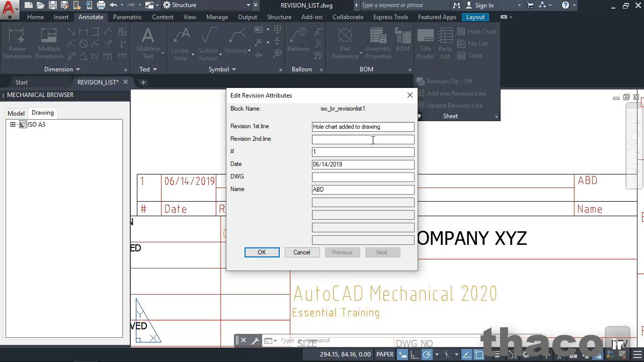Switch to the Layout ribbon tab
This screenshot has width=644, height=362.
[475, 17]
